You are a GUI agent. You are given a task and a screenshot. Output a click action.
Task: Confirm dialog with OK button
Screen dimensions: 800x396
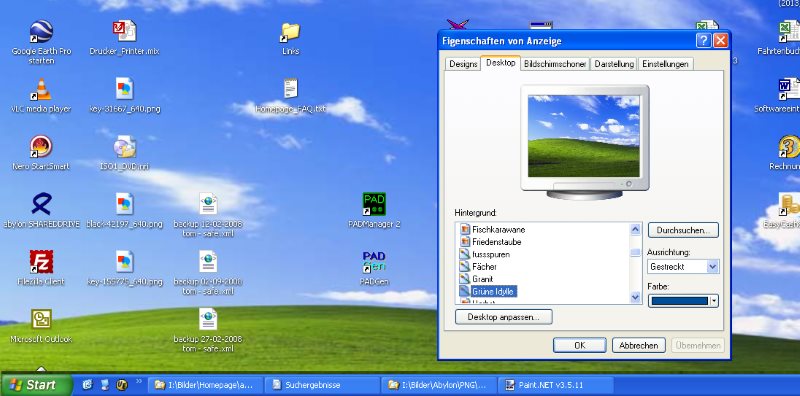click(580, 345)
